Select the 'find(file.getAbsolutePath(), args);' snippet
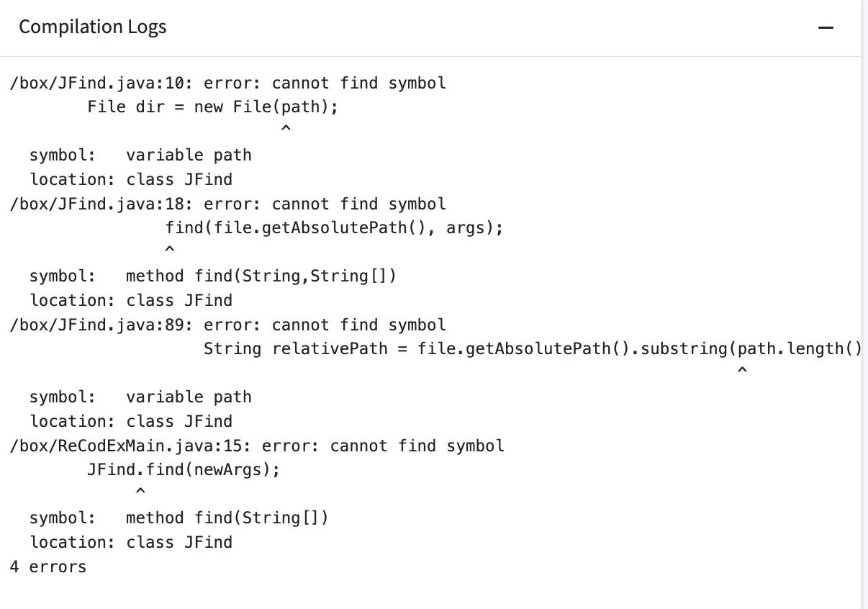 coord(334,227)
